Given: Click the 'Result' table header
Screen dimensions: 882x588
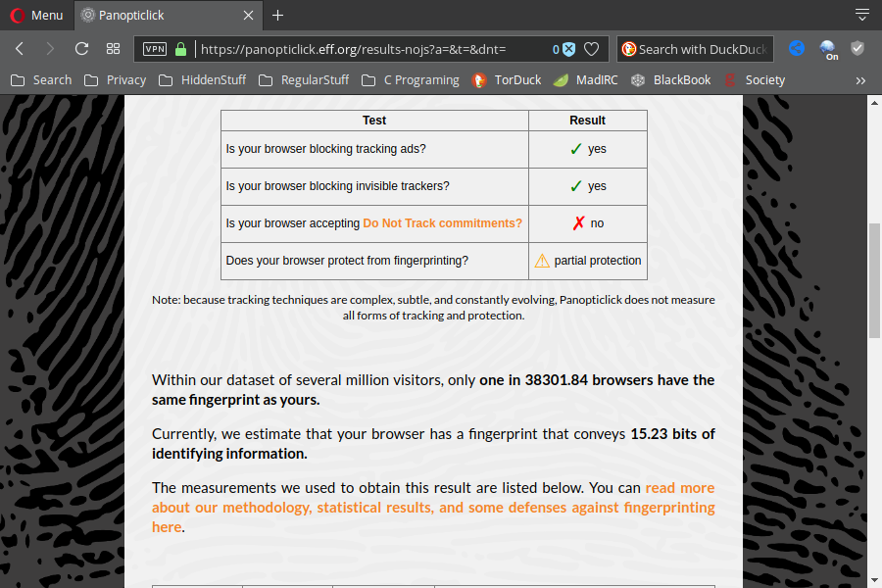Looking at the screenshot, I should (588, 121).
